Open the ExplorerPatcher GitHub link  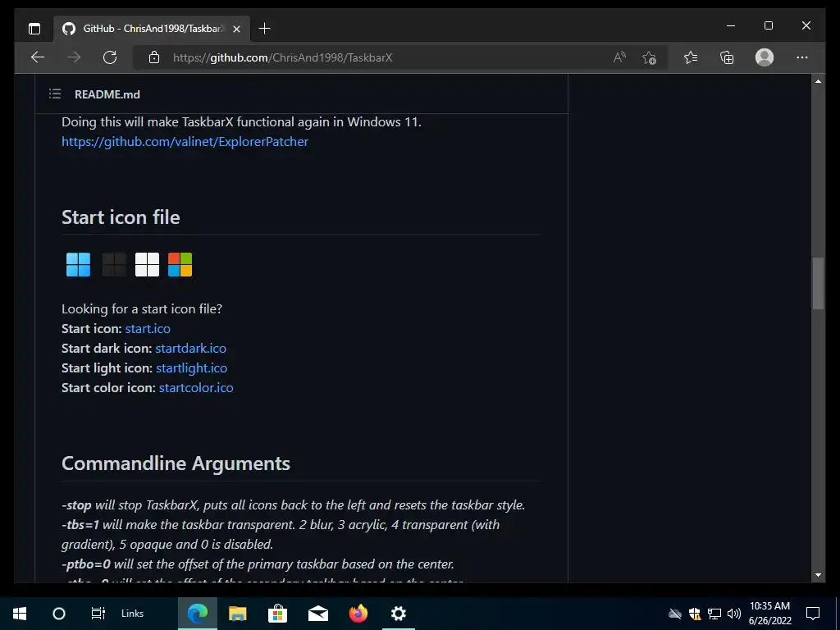tap(185, 142)
